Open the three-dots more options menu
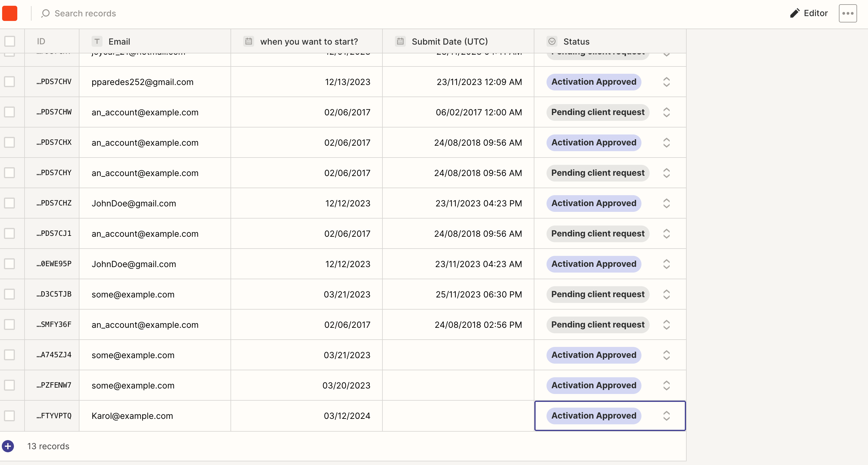Viewport: 868px width, 465px height. point(847,13)
